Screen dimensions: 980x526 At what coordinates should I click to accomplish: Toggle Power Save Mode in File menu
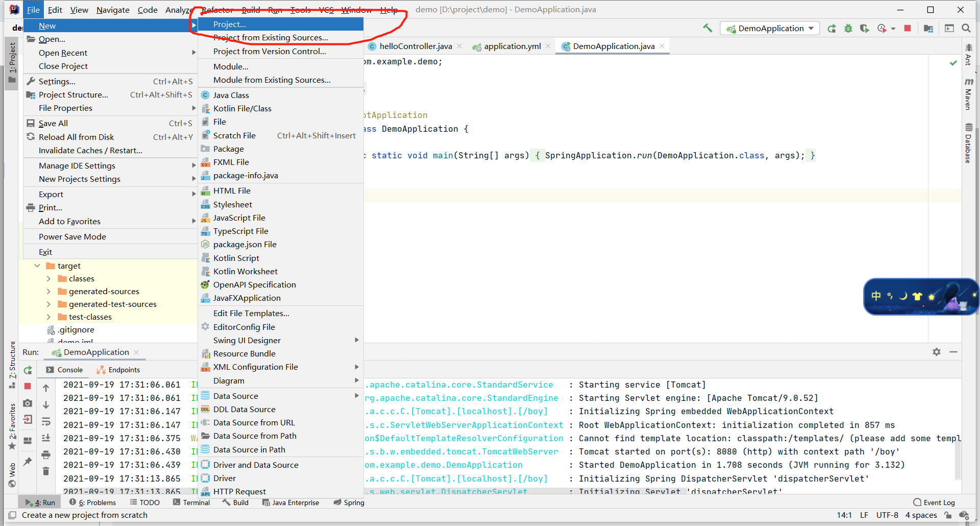pos(72,237)
